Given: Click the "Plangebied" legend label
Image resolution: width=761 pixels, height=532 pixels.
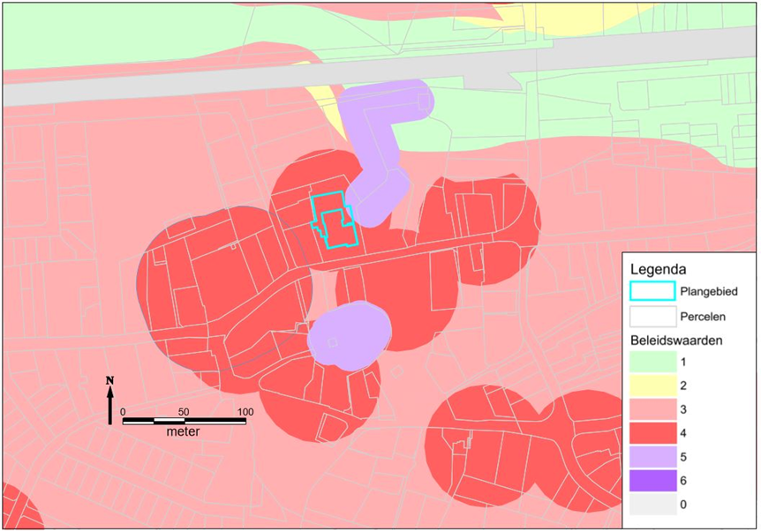Looking at the screenshot, I should pos(709,291).
